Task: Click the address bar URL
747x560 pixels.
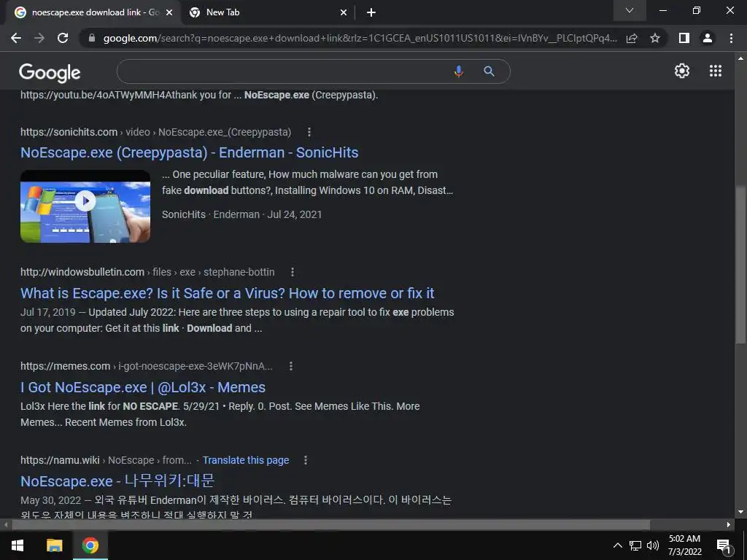Action: click(360, 38)
